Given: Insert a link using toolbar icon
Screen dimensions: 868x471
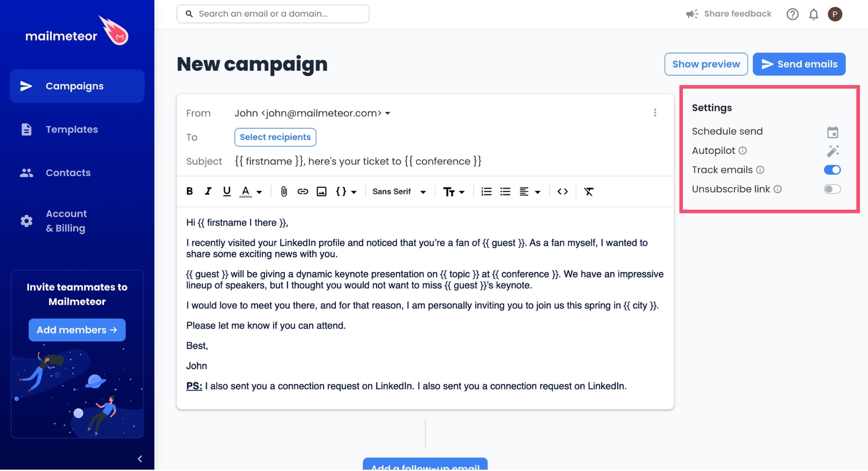Looking at the screenshot, I should point(302,192).
